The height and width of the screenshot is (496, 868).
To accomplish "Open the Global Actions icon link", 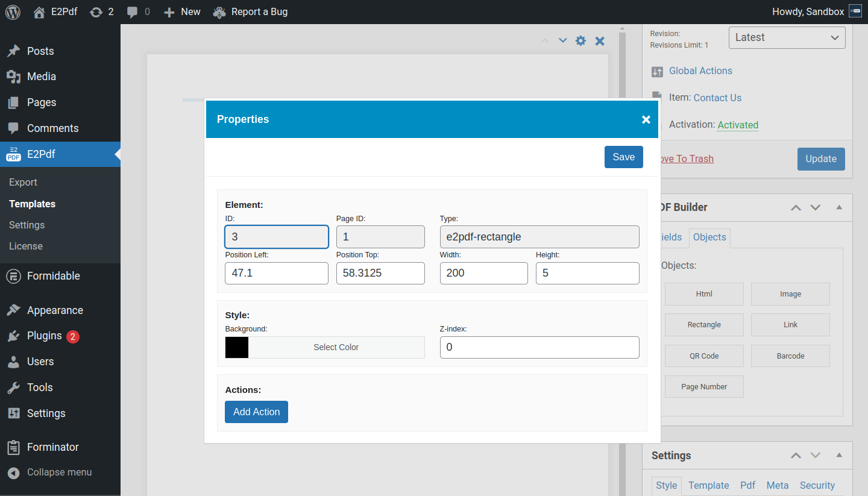I will point(657,72).
